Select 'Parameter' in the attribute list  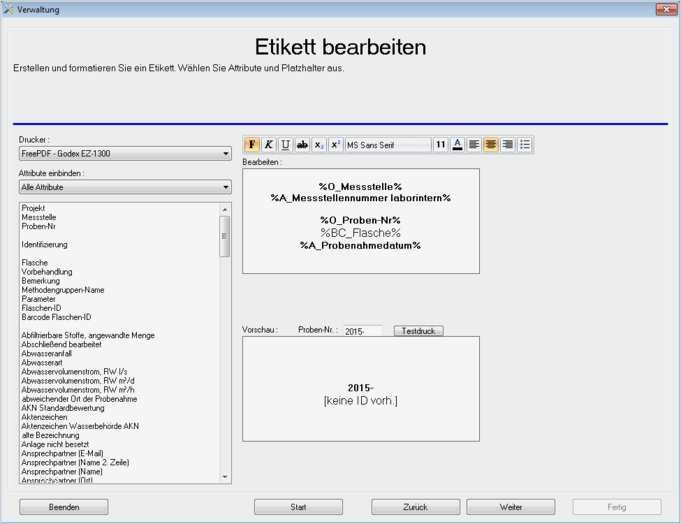[x=39, y=299]
